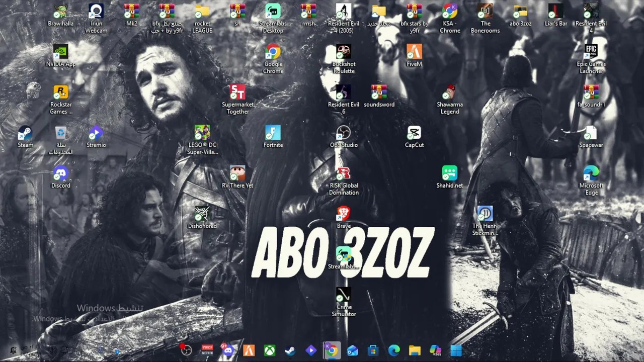Launch Supermarket Together from the desktop
Viewport: 644px width, 362px height.
tap(237, 100)
